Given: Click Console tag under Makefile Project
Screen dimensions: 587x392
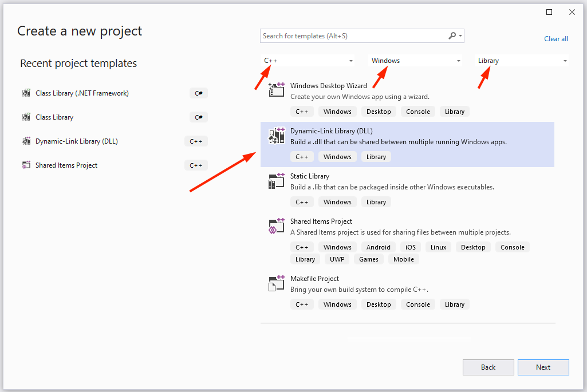Looking at the screenshot, I should (418, 304).
